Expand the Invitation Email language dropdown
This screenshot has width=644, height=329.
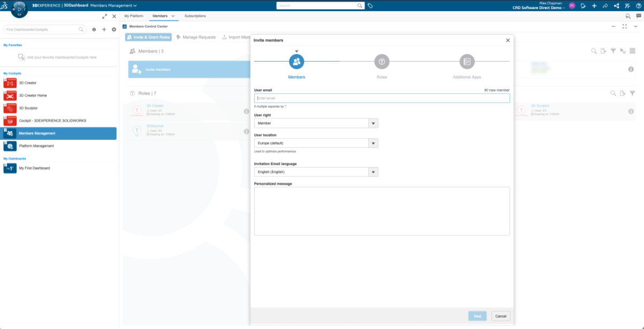pyautogui.click(x=316, y=172)
